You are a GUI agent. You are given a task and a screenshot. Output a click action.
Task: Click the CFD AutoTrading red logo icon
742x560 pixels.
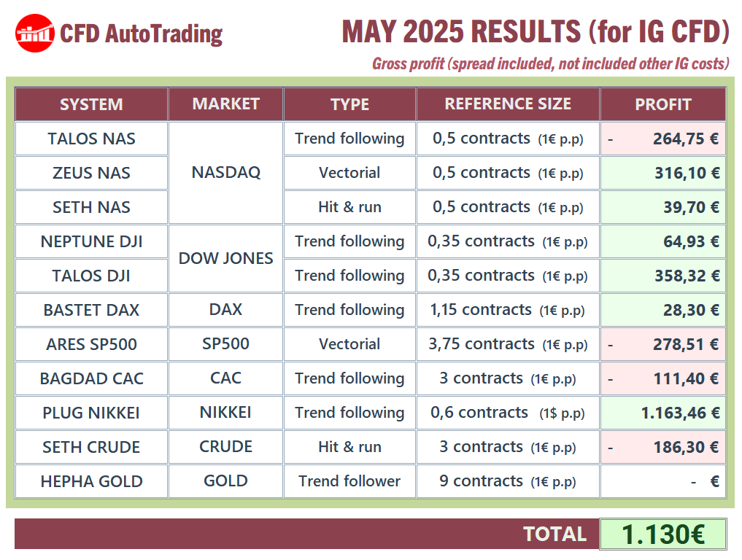point(34,33)
